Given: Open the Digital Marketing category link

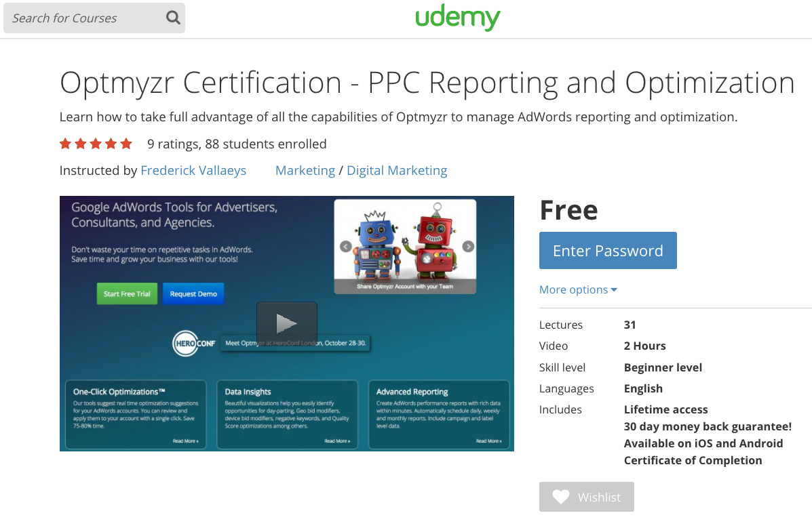Looking at the screenshot, I should point(397,170).
